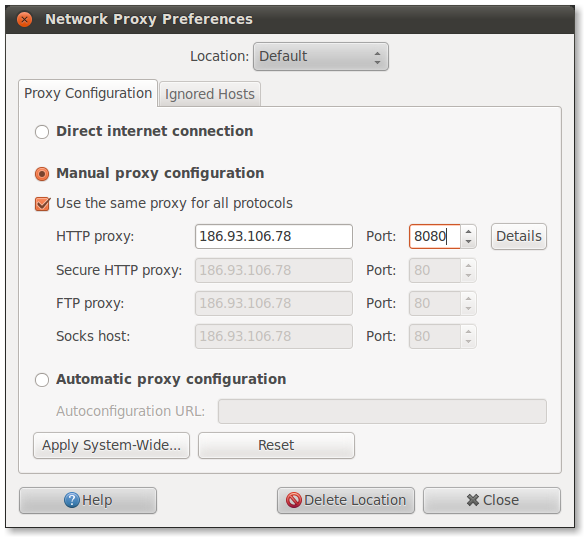Click the Apply System-Wide button
The width and height of the screenshot is (584, 537).
(x=111, y=445)
